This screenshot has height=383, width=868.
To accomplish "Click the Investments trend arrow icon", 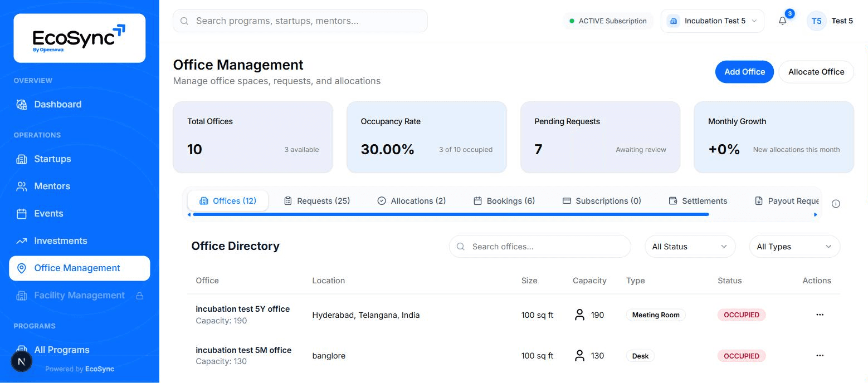I will [x=22, y=241].
